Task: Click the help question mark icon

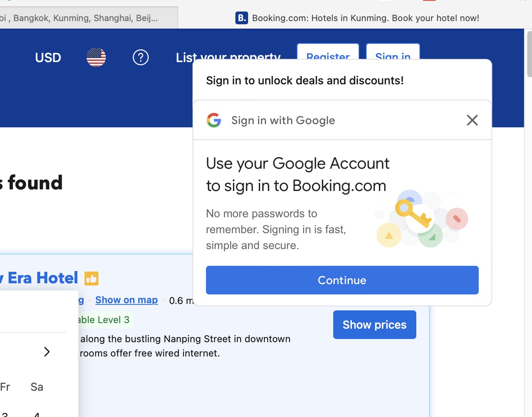Action: [140, 57]
